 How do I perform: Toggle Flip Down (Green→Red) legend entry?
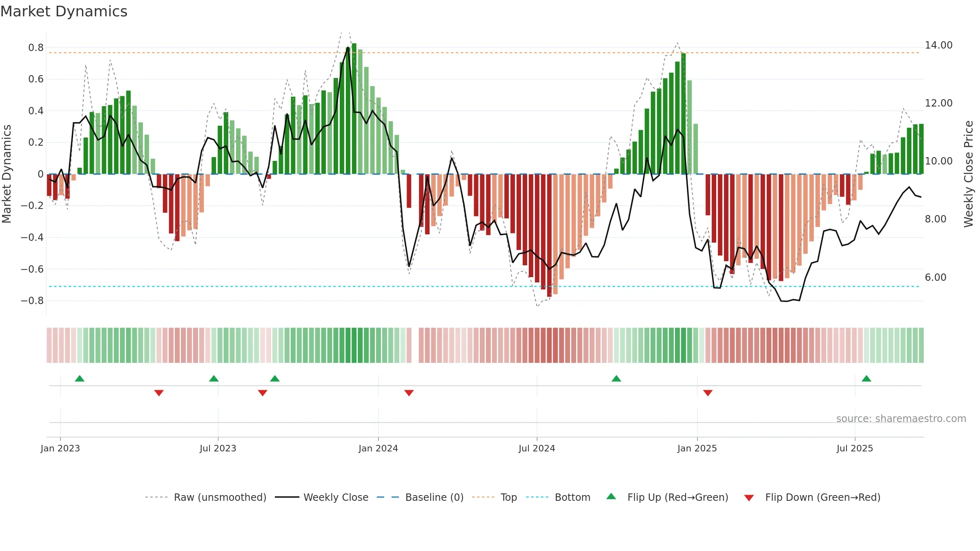(x=812, y=497)
